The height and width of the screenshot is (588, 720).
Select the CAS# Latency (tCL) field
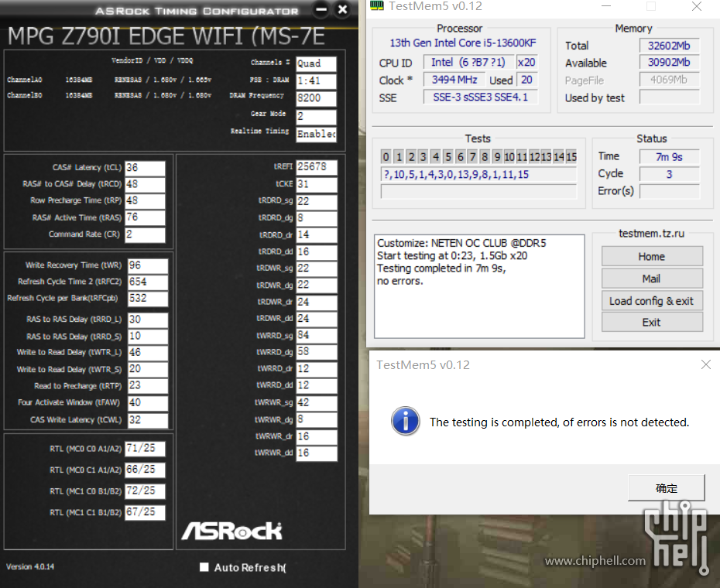point(145,168)
